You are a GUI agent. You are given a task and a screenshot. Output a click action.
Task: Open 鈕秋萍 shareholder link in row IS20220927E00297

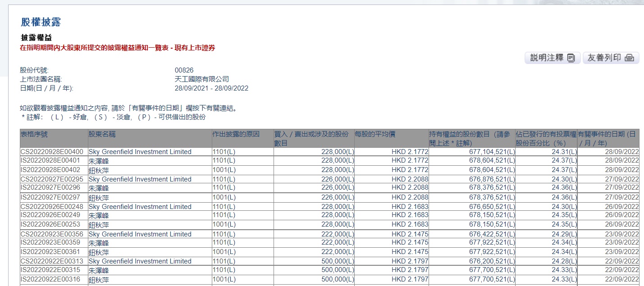(x=99, y=197)
